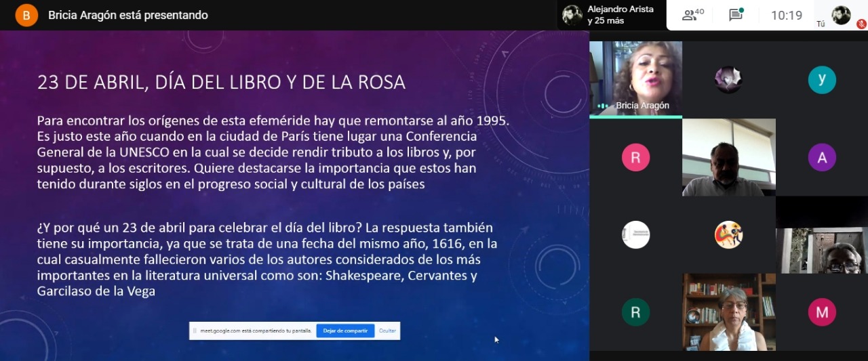Select Bricia Aragón's video tile

click(x=635, y=79)
